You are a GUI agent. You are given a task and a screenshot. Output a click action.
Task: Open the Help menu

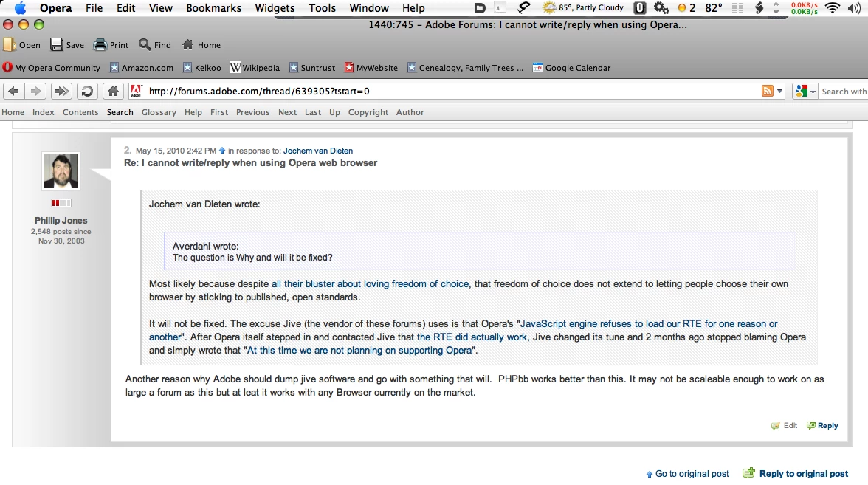coord(413,7)
